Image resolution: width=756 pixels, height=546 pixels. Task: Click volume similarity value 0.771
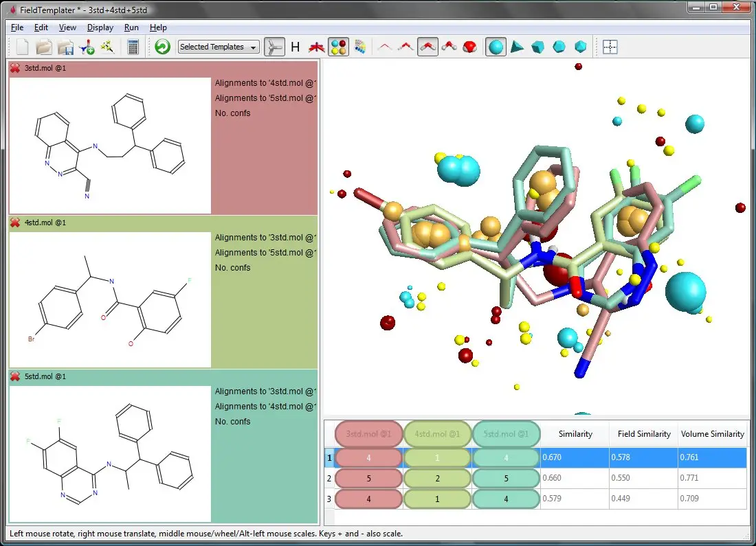coord(689,477)
